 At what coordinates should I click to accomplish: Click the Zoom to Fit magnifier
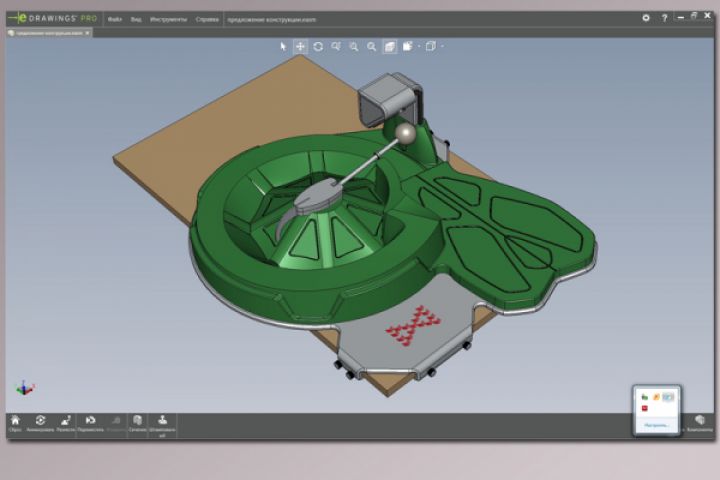pos(371,46)
